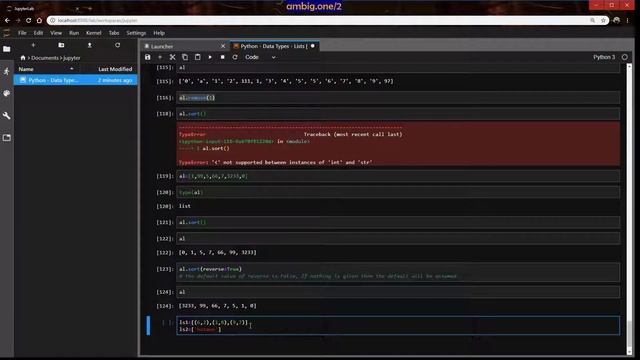This screenshot has height=360, width=640.
Task: Open the Tabs sidebar icon
Action: pyautogui.click(x=7, y=138)
